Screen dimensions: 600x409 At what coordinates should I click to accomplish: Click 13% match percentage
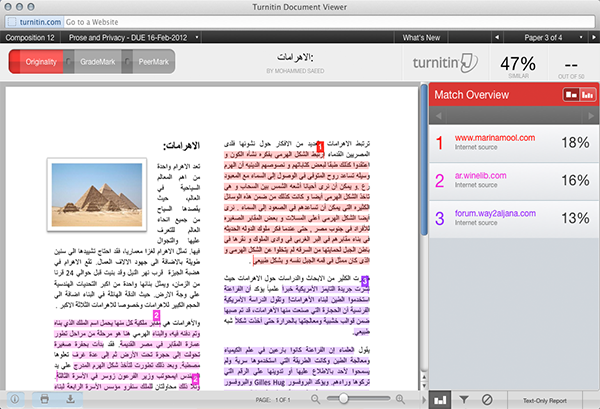pyautogui.click(x=575, y=218)
